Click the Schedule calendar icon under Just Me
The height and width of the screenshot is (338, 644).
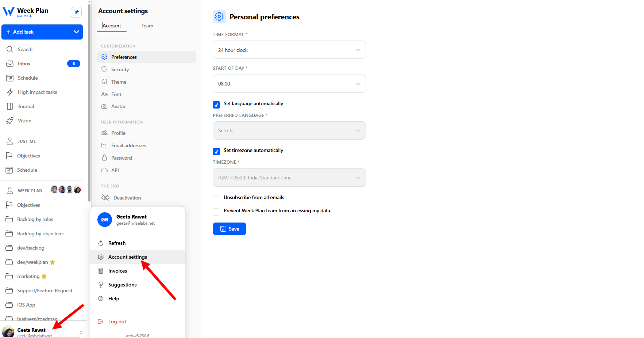[9, 170]
